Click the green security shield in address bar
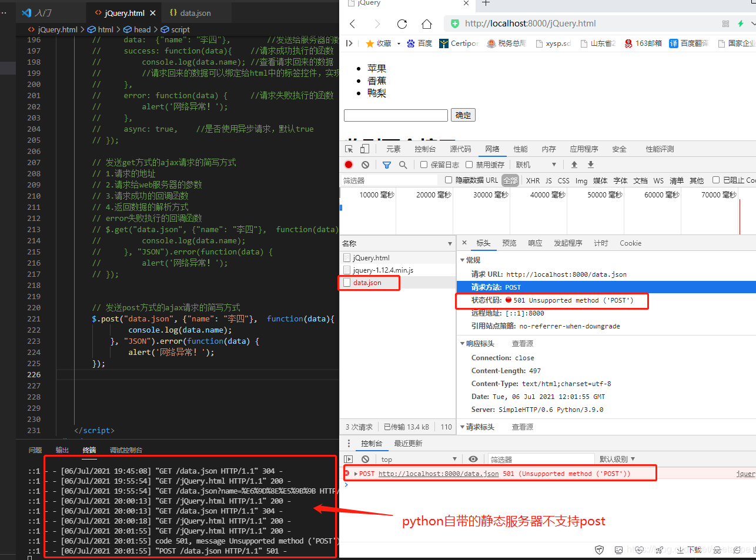The width and height of the screenshot is (756, 560). [x=454, y=24]
